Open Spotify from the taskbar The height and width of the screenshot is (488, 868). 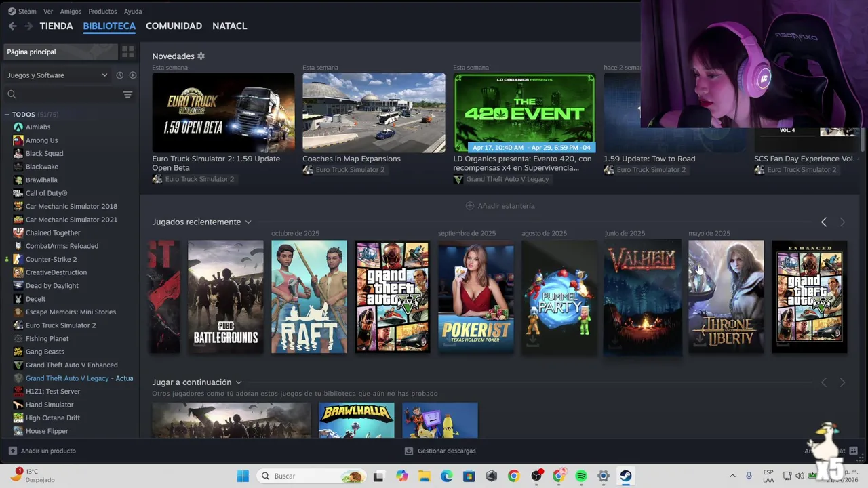(581, 476)
